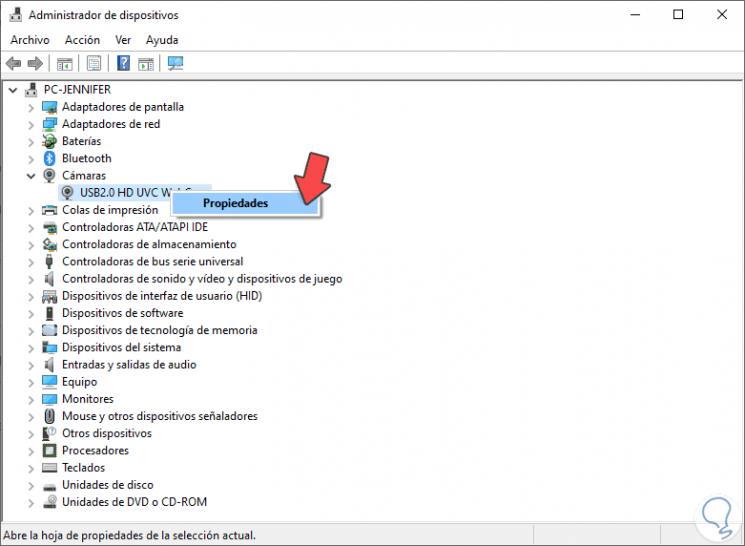The image size is (745, 546).
Task: Collapse the Cámaras node
Action: click(31, 176)
